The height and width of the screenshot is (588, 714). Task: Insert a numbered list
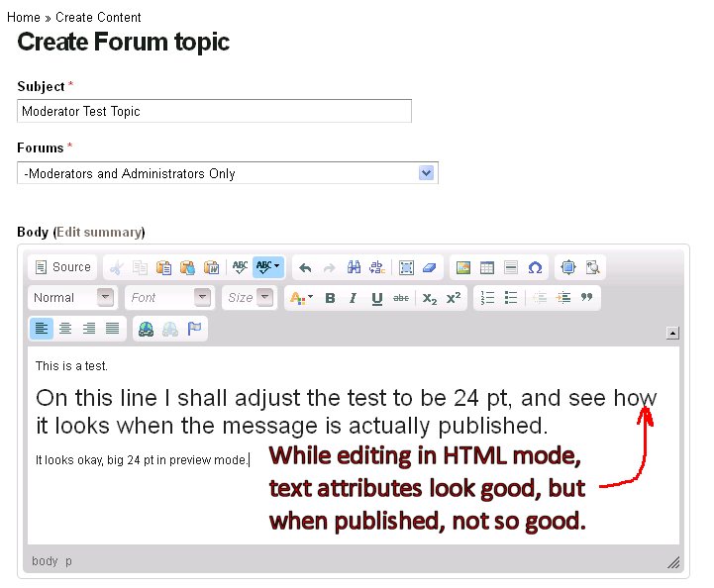487,298
